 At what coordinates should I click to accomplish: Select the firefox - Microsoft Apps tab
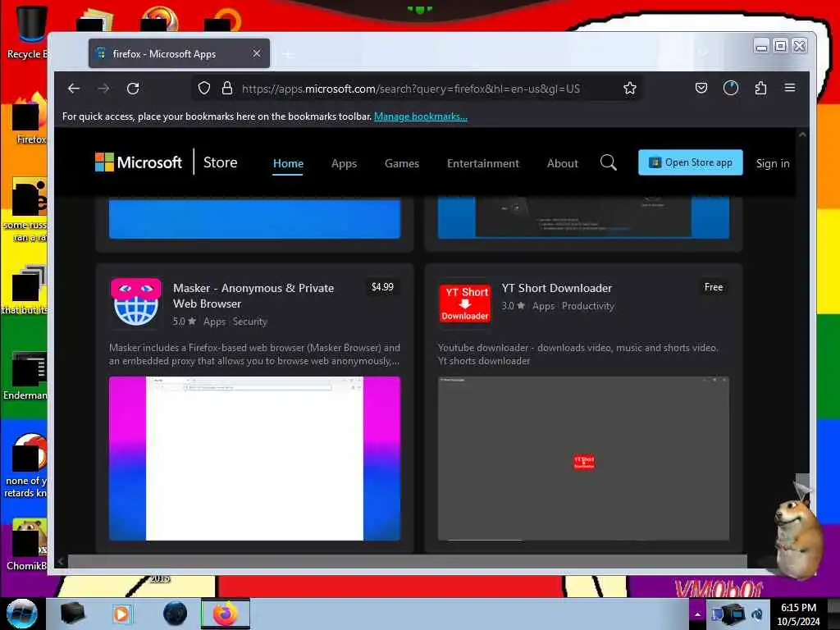(179, 53)
